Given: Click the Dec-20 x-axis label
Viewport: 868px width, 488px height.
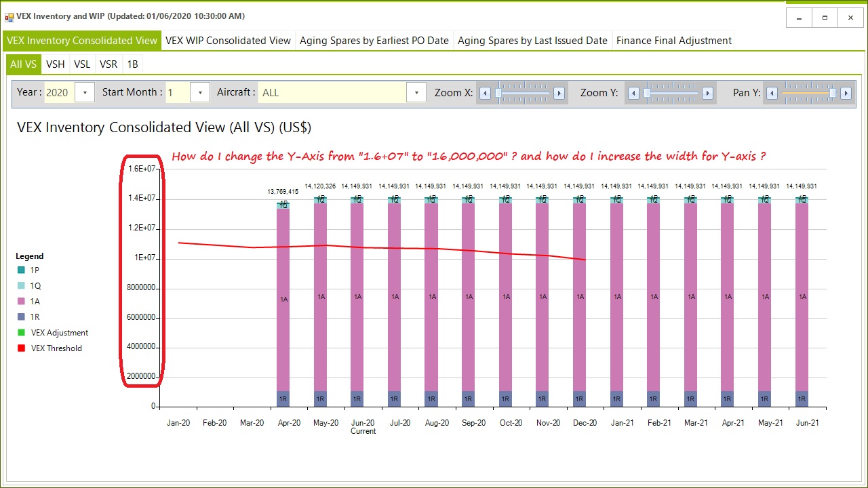Looking at the screenshot, I should [585, 423].
